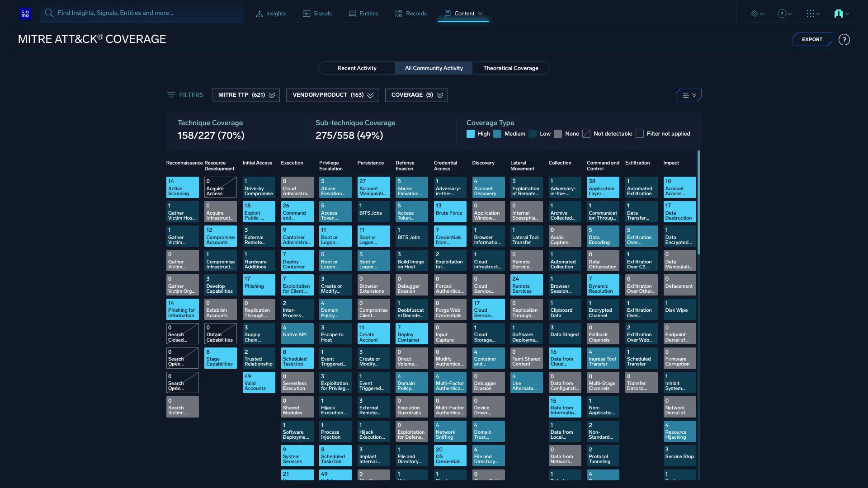Expand the Vendor/Product filter dropdown
The image size is (868, 488).
[332, 95]
